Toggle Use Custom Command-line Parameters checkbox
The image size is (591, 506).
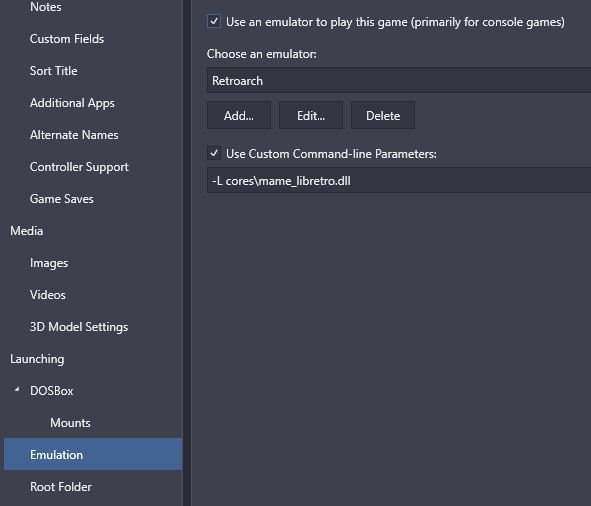tap(214, 153)
